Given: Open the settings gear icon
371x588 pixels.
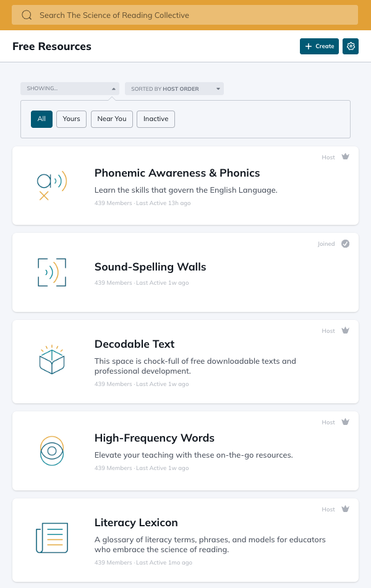Looking at the screenshot, I should 351,46.
